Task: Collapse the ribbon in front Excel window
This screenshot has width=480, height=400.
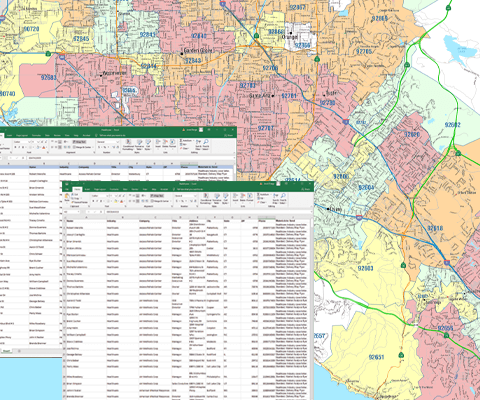Action: coord(312,207)
